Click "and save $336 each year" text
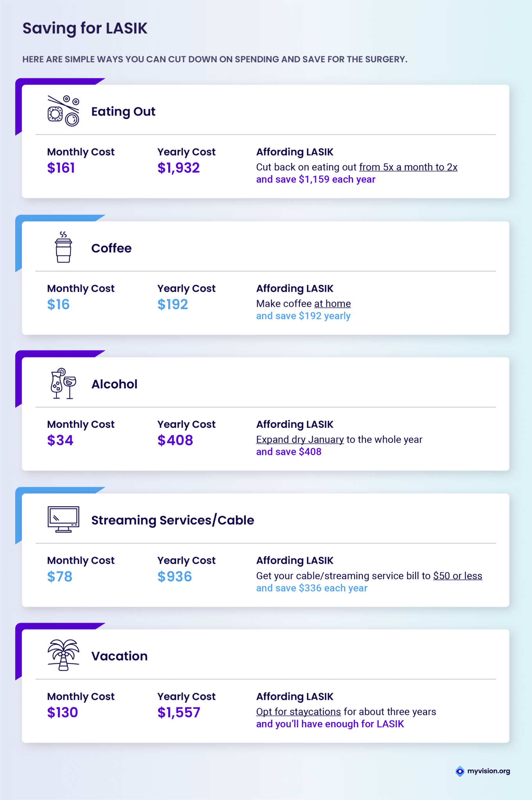Screen dimensions: 532x800 tap(312, 588)
